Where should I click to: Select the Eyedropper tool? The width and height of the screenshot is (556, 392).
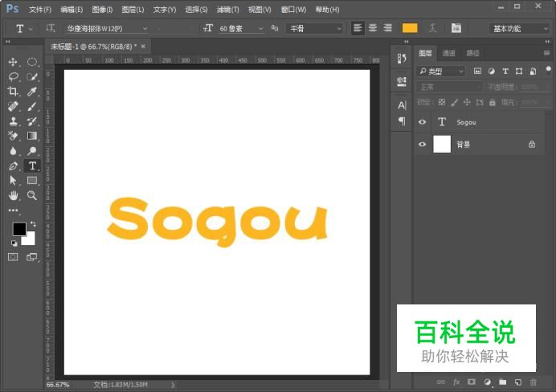[x=32, y=92]
